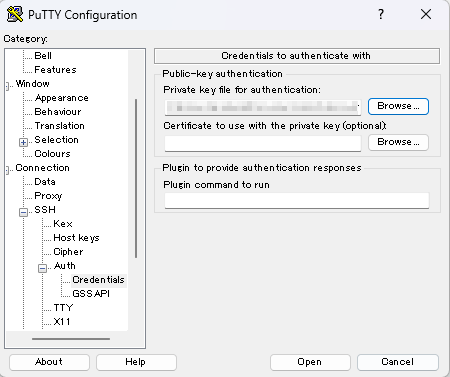Viewport: 450px width, 377px height.
Task: Click the category tree vertical scrollbar
Action: [x=136, y=178]
